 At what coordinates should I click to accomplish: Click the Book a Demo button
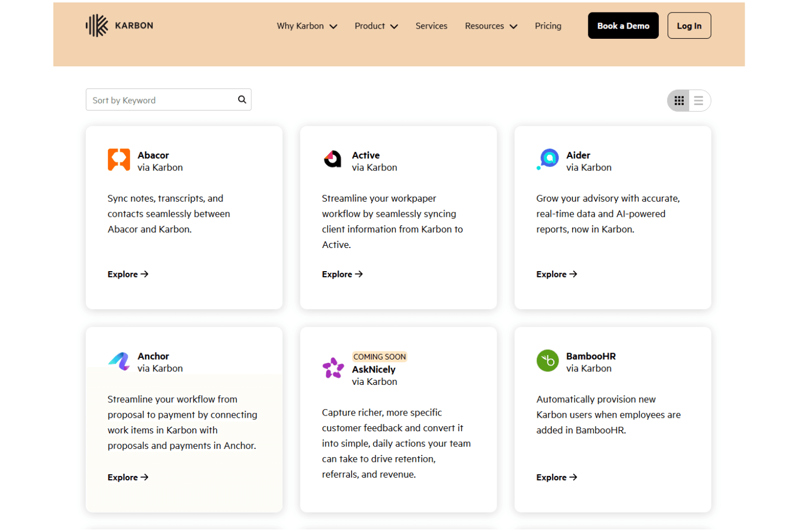pyautogui.click(x=623, y=26)
